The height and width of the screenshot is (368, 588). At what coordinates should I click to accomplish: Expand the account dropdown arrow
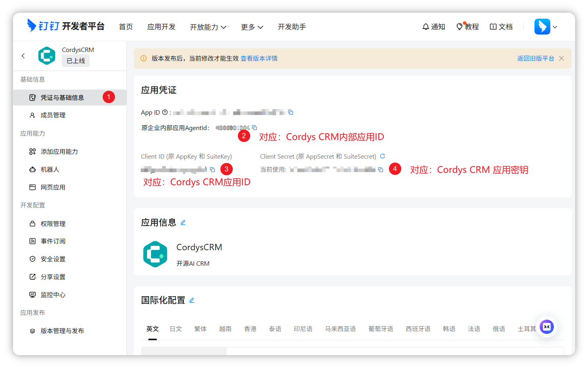(x=555, y=27)
